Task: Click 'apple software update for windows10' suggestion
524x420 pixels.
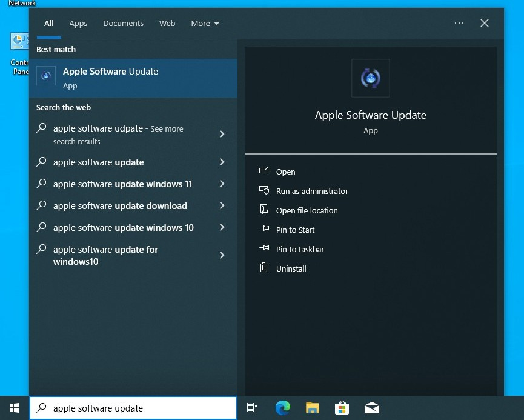Action: click(x=105, y=256)
